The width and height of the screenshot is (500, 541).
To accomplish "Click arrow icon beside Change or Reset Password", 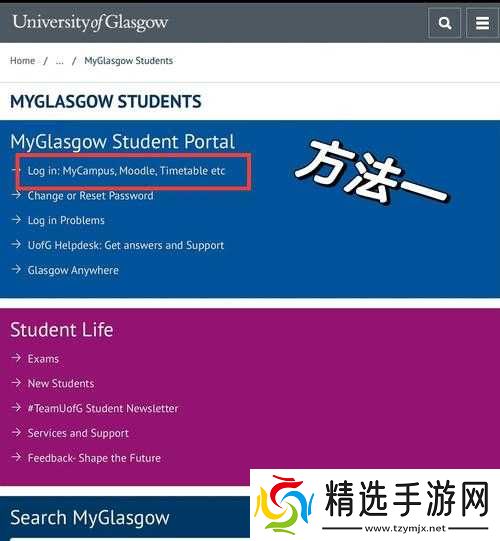I will click(16, 195).
